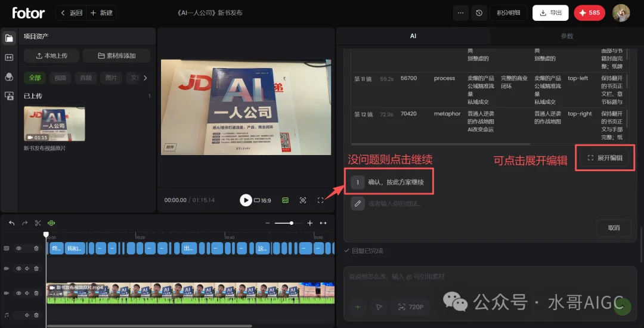The image size is (644, 328).
Task: Hide the empty upper video track
Action: 18,268
